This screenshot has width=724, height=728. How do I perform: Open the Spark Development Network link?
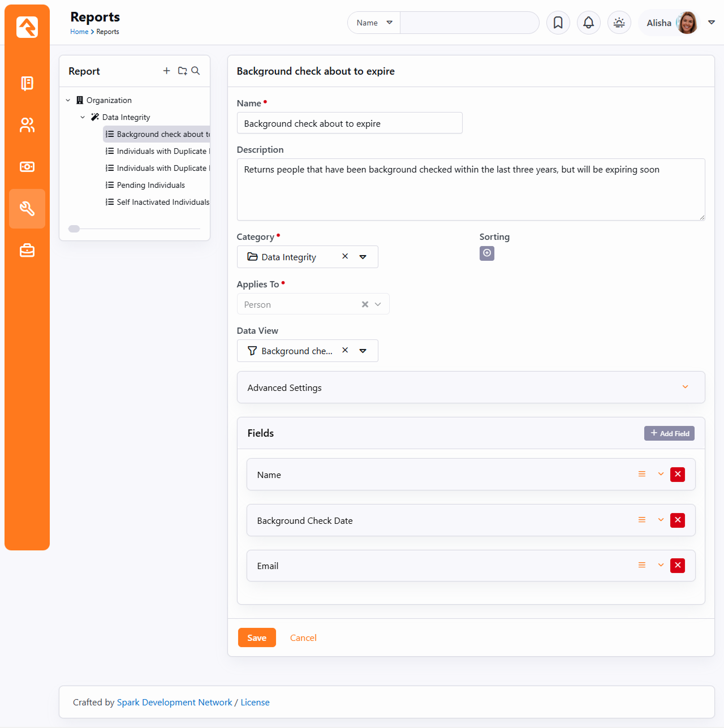point(174,702)
